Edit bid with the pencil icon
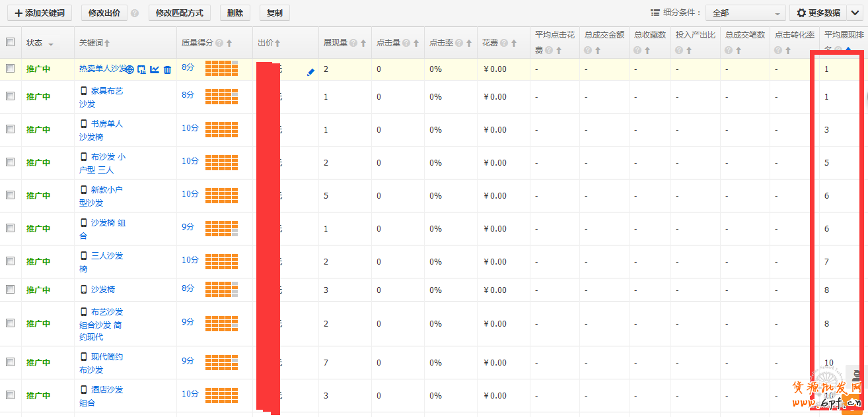The height and width of the screenshot is (417, 868). coord(311,72)
